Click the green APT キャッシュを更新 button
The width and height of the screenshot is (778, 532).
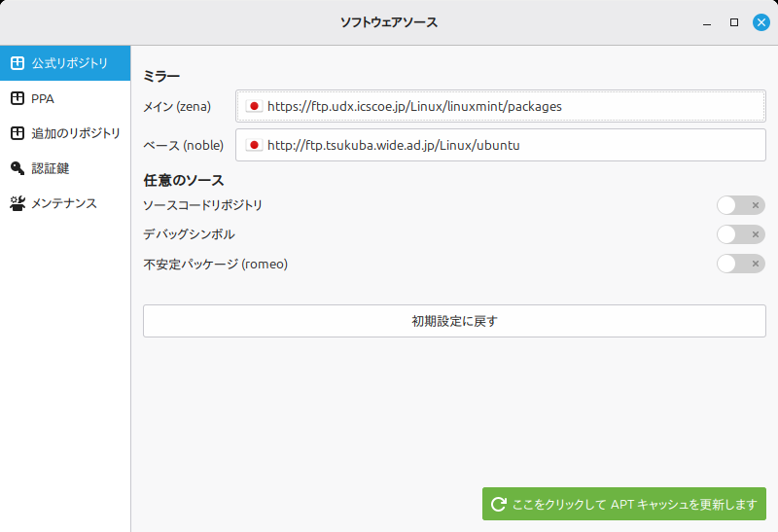point(624,504)
